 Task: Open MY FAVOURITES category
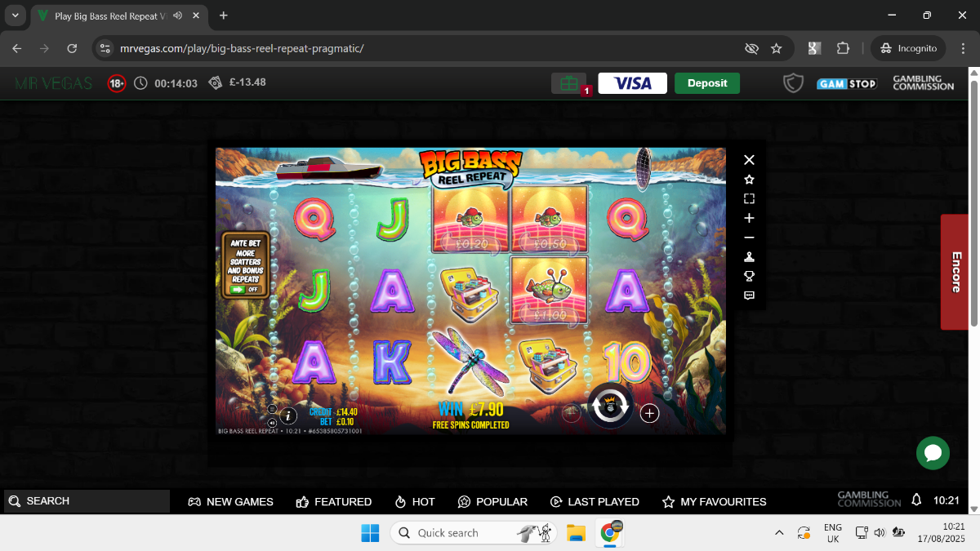coord(715,502)
